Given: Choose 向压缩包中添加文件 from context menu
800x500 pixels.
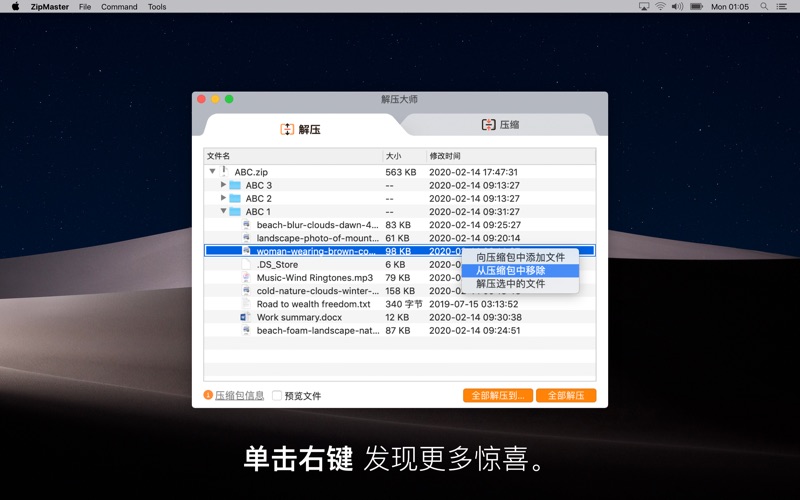Looking at the screenshot, I should click(520, 258).
